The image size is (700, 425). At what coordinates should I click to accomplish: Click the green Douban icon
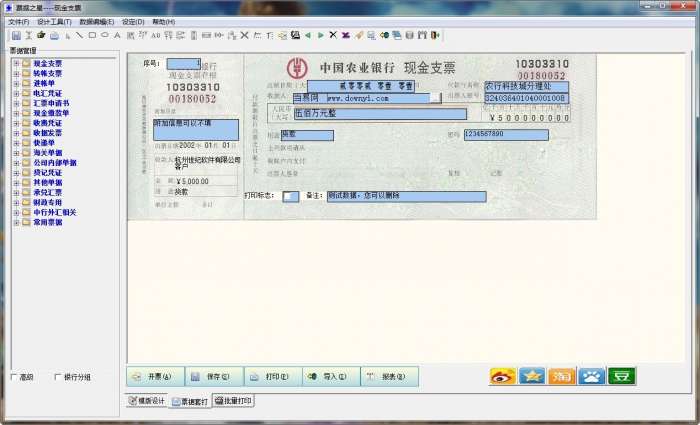(621, 376)
